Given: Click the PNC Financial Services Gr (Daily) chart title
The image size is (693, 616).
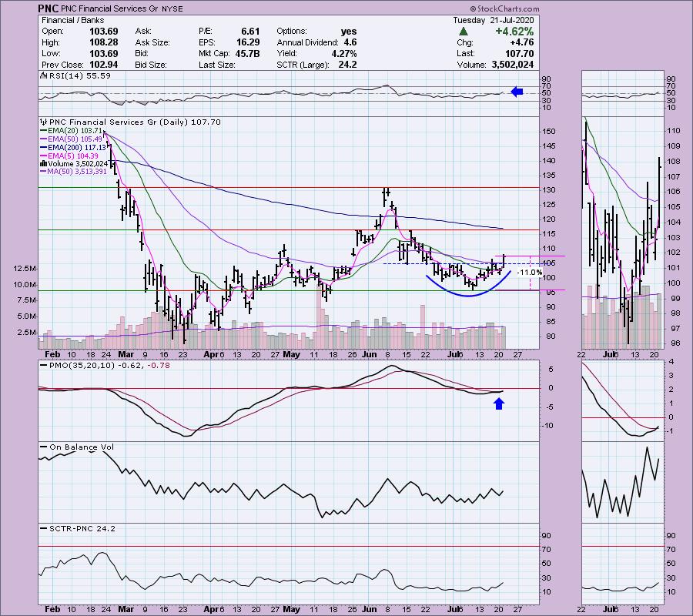Looking at the screenshot, I should pos(135,122).
